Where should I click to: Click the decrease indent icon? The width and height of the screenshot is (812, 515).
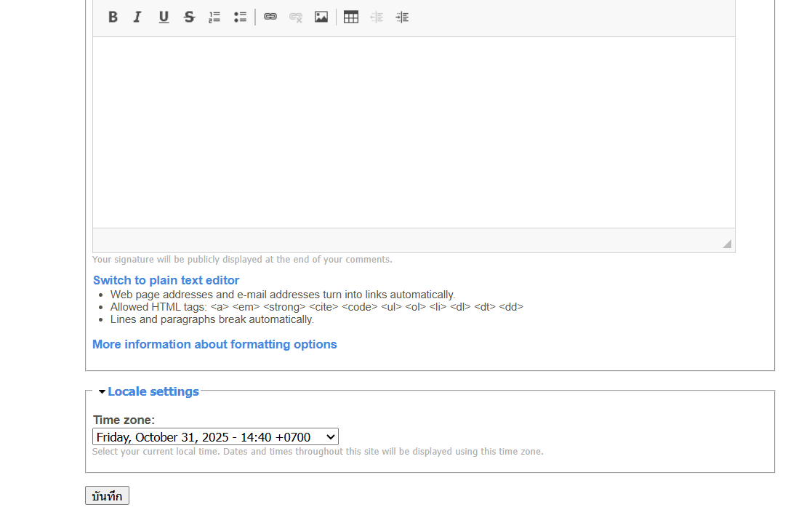pyautogui.click(x=377, y=17)
